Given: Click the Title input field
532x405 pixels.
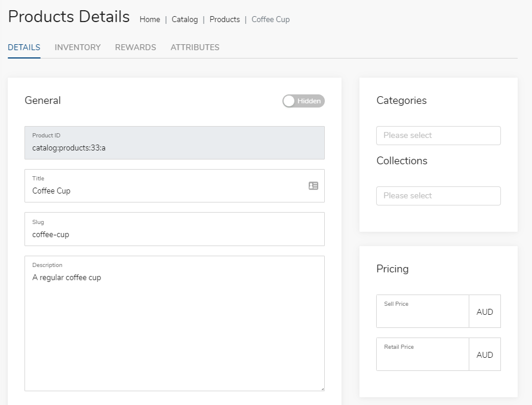Looking at the screenshot, I should click(174, 186).
